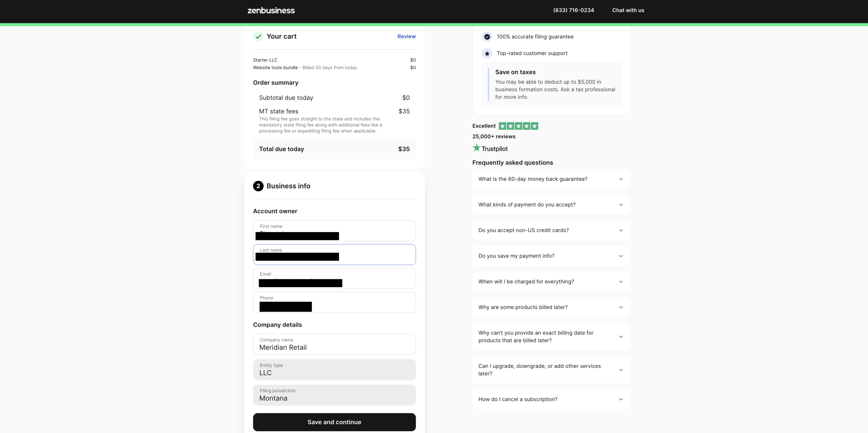868x433 pixels.
Task: Open the Do you save my payment info FAQ
Action: (551, 256)
